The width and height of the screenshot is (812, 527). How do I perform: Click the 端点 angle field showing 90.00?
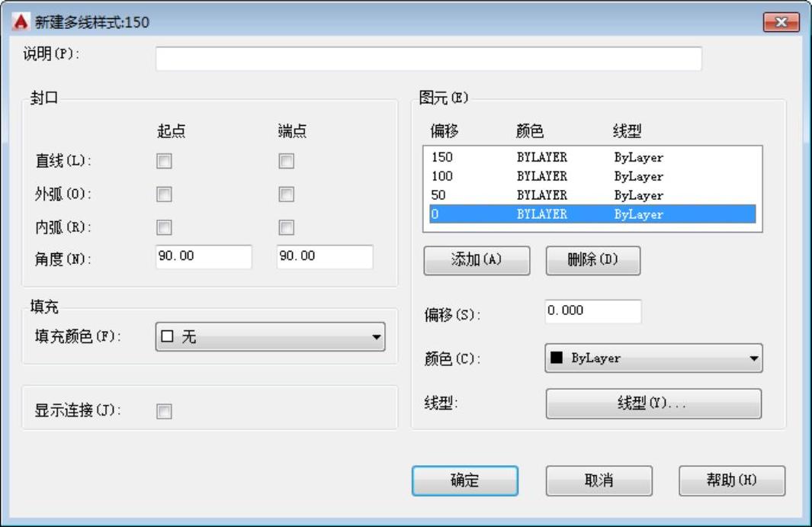pos(325,256)
